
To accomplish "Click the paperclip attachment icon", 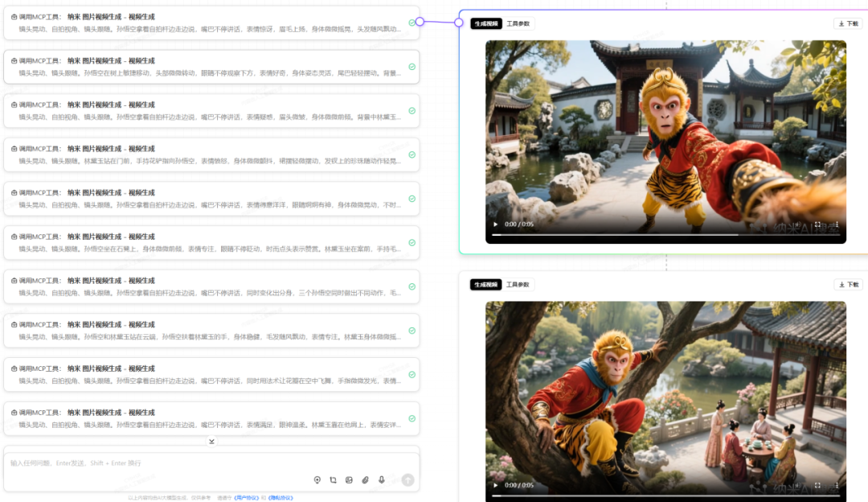I will point(366,479).
